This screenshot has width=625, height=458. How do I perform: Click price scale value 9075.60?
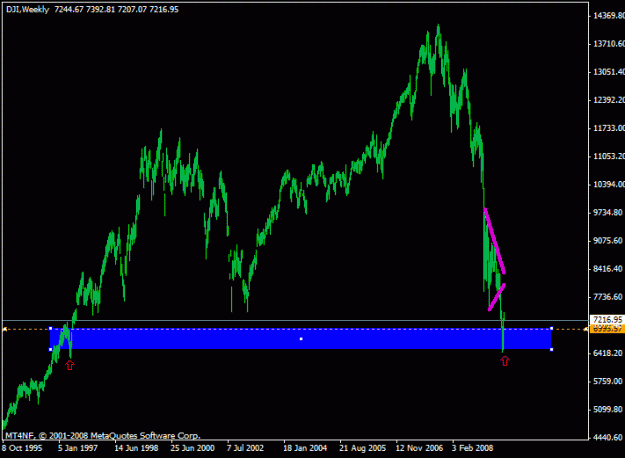(x=608, y=240)
